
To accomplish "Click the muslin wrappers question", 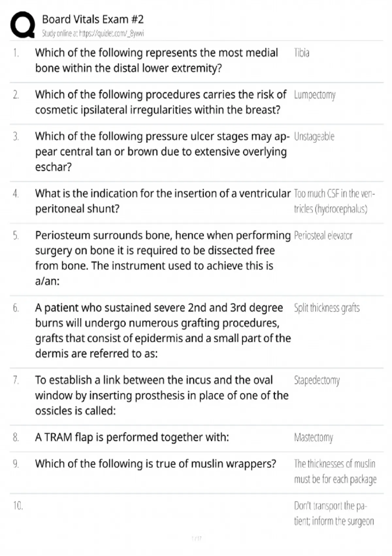I will pos(155,464).
